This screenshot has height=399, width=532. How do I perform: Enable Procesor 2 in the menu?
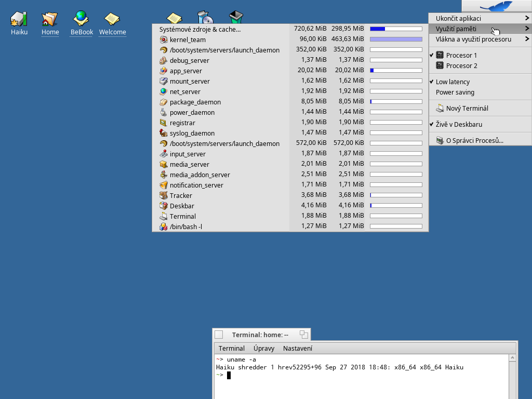click(x=480, y=66)
